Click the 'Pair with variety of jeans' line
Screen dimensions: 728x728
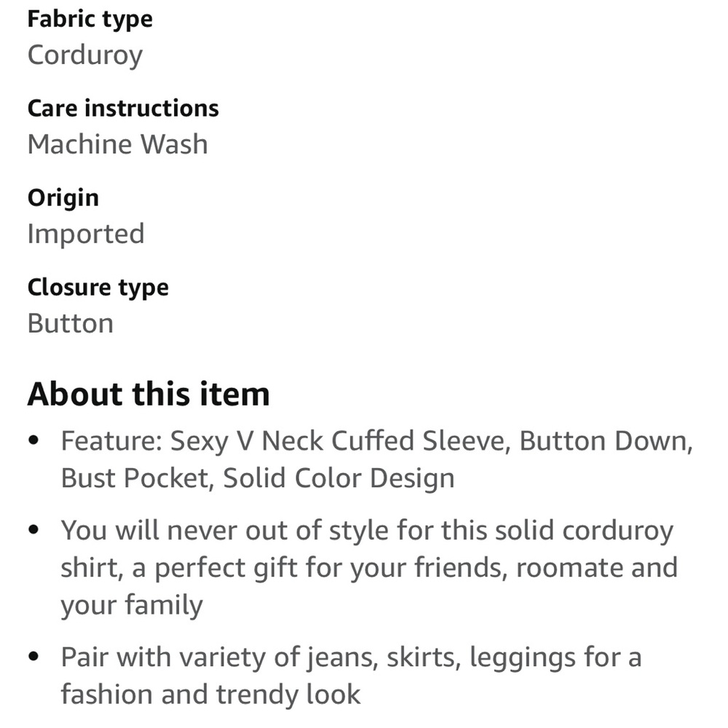pyautogui.click(x=352, y=658)
